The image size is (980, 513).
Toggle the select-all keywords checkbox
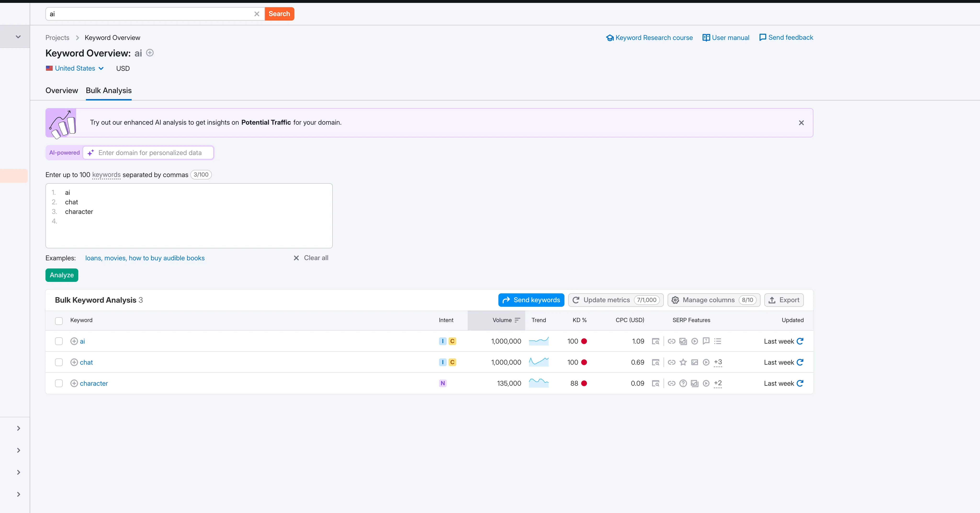[59, 321]
